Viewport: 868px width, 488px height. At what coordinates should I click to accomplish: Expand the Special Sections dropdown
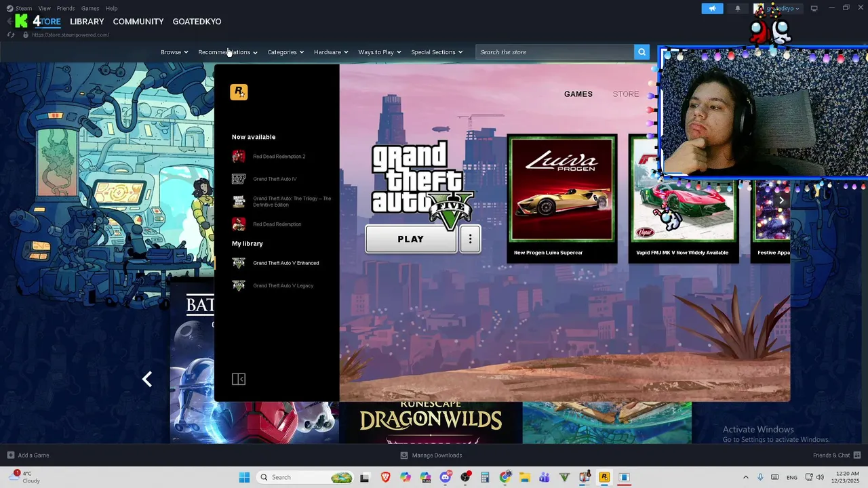437,52
